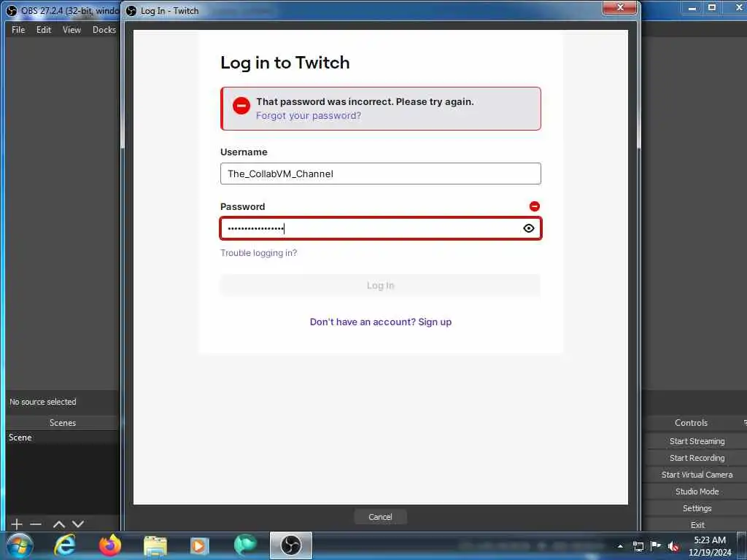Move scene up with the up arrow

[59, 524]
